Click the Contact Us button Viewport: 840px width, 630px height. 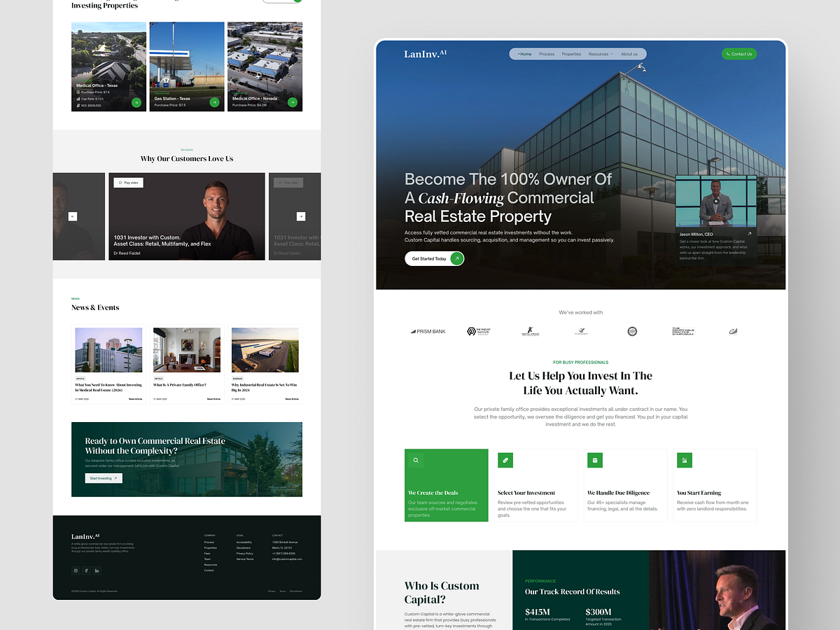(739, 54)
